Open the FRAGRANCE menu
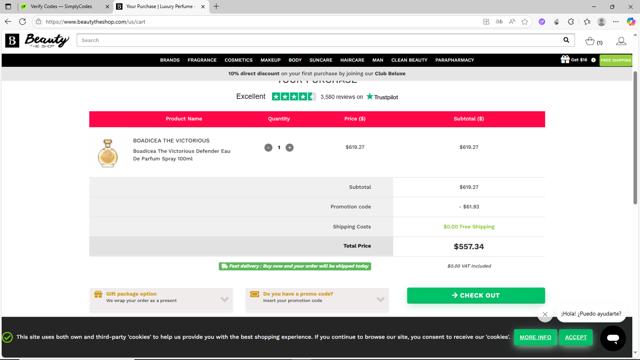 coord(202,60)
